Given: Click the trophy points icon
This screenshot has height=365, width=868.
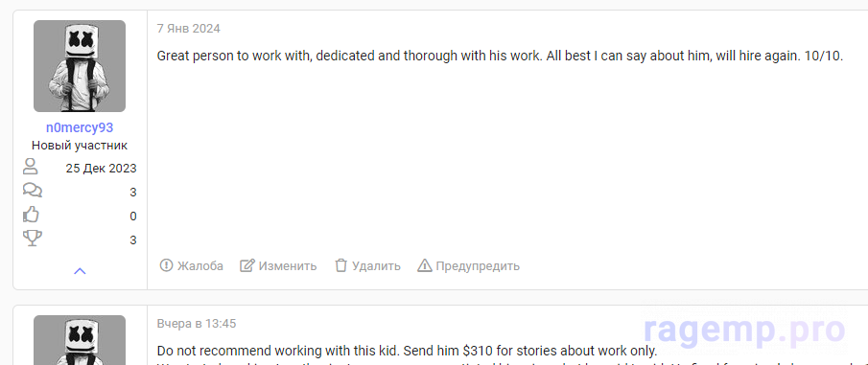Looking at the screenshot, I should (32, 239).
